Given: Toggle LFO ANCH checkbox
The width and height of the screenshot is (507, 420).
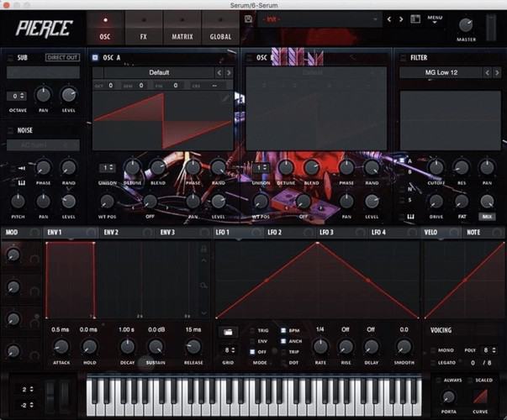Looking at the screenshot, I should [x=283, y=341].
